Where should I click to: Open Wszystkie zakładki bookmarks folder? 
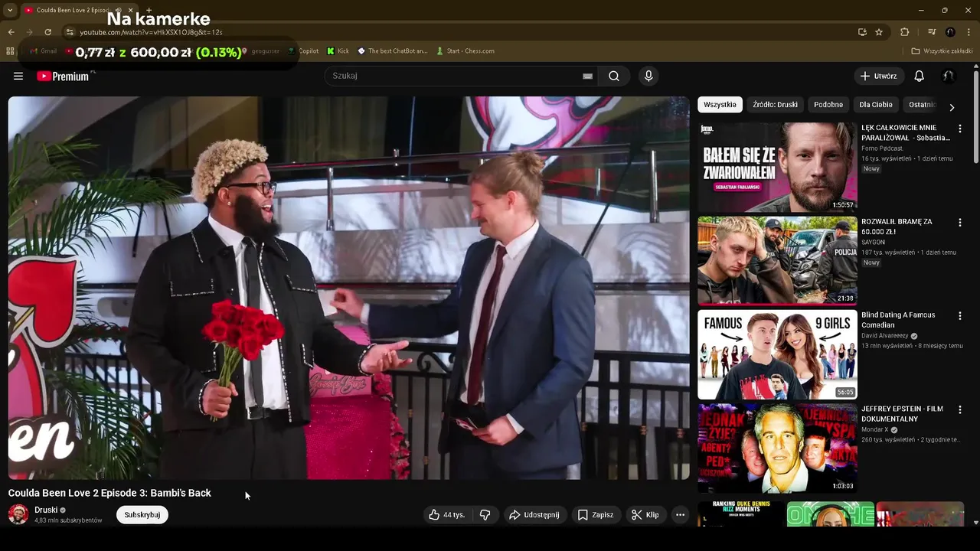(942, 51)
